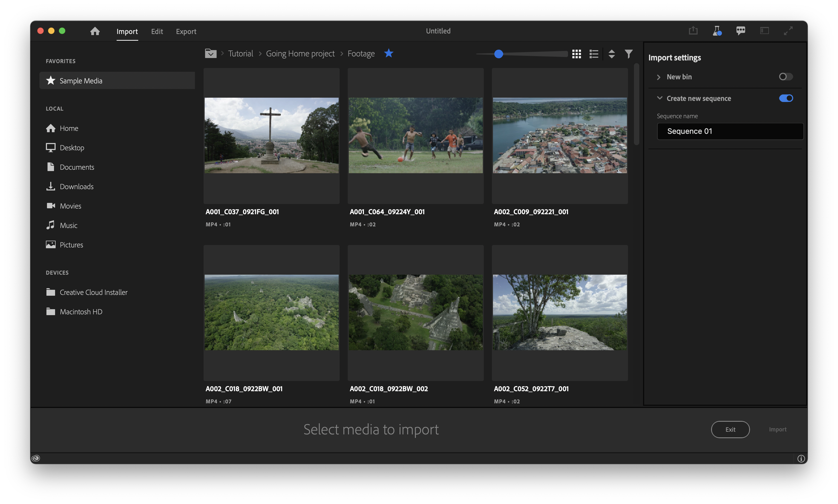Click the thumbnail size slider handle
This screenshot has width=838, height=504.
pos(498,54)
